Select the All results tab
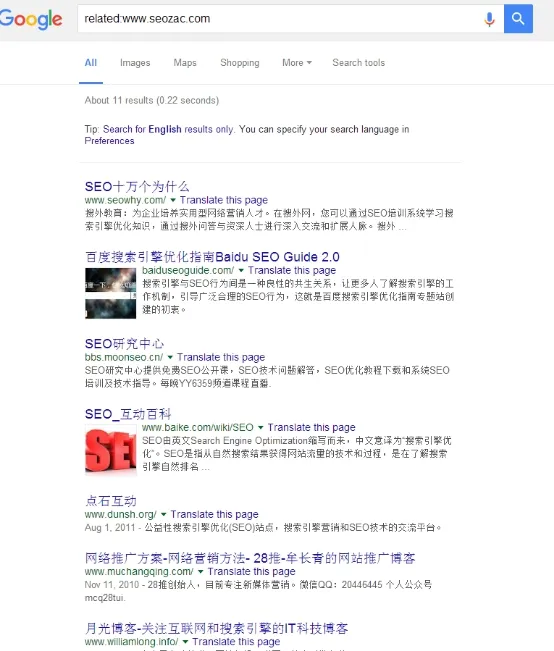Screen dimensions: 554x651 pos(91,63)
